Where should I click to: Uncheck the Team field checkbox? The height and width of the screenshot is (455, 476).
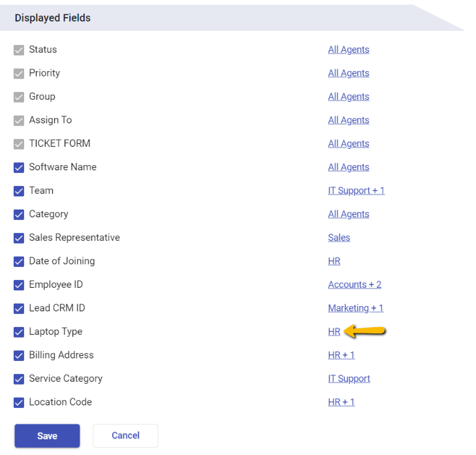click(x=19, y=191)
